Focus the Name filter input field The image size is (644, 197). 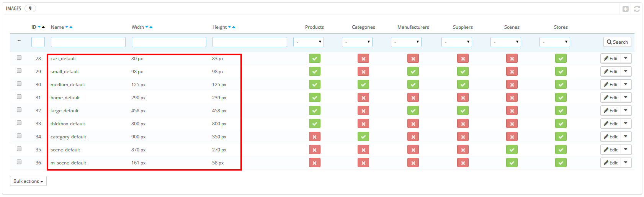tap(88, 42)
